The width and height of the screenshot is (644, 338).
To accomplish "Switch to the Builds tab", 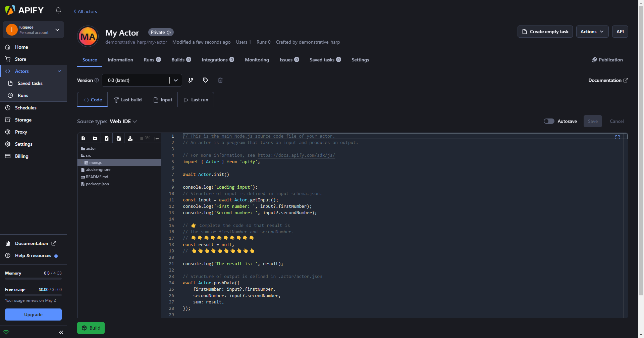I will [x=181, y=60].
